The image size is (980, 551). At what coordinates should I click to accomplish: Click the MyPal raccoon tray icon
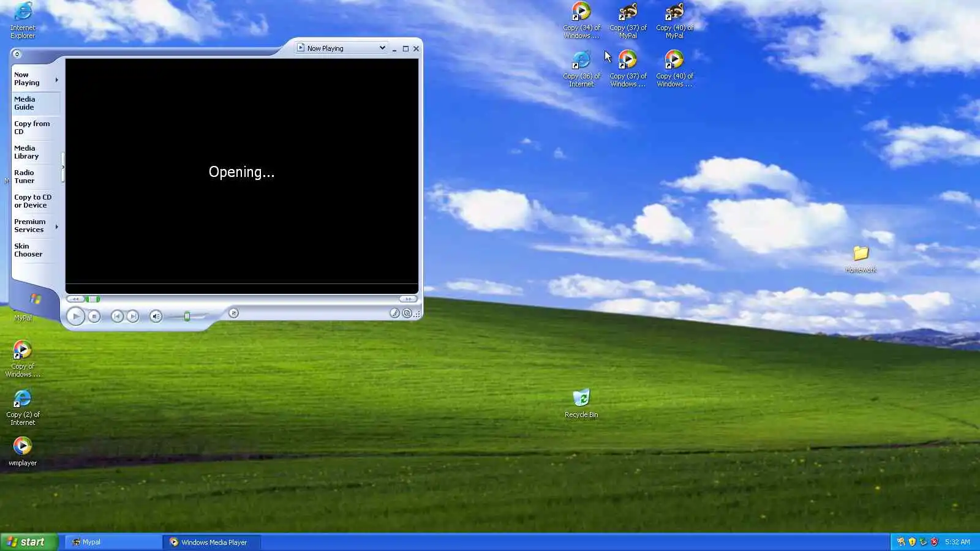(x=901, y=542)
